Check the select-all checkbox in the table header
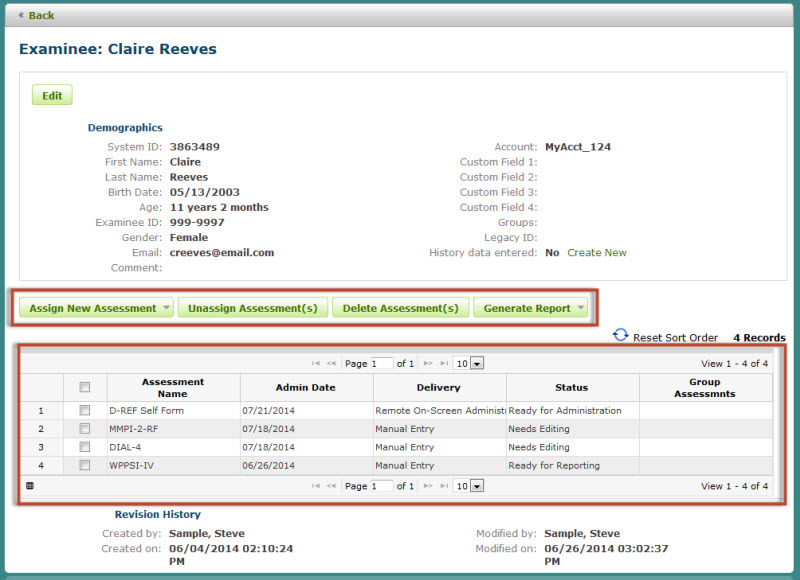The width and height of the screenshot is (800, 580). click(x=85, y=387)
